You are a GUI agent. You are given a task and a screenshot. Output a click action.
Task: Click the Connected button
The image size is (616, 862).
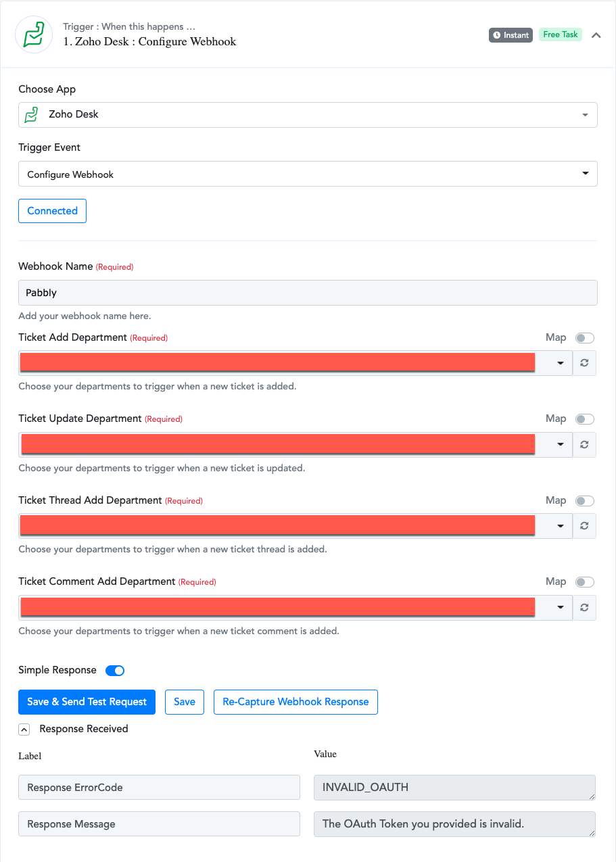tap(52, 211)
